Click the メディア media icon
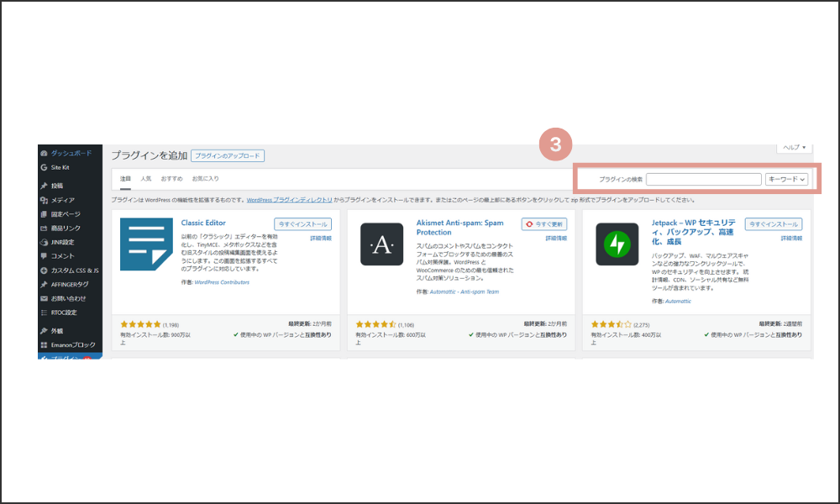The image size is (840, 504). point(44,200)
